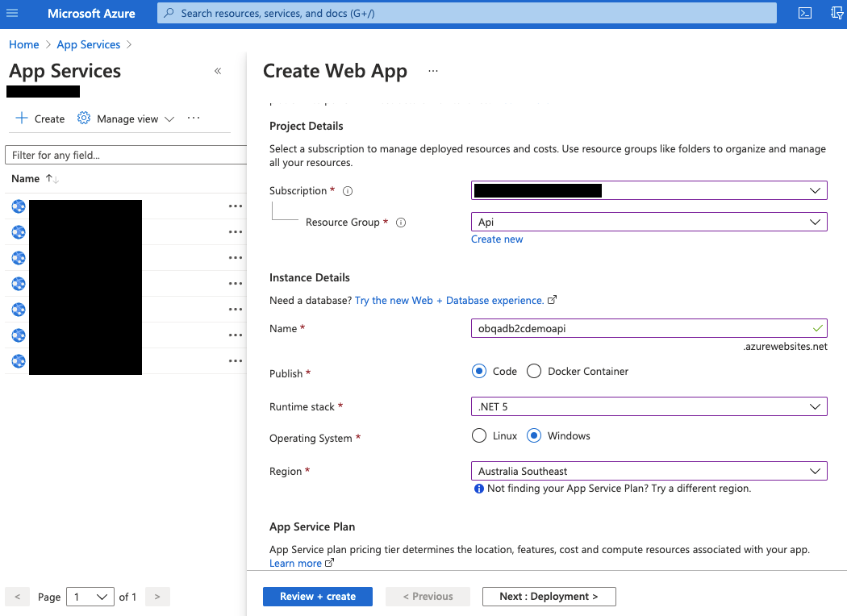
Task: Open Create Web App title ellipsis menu
Action: tap(433, 71)
